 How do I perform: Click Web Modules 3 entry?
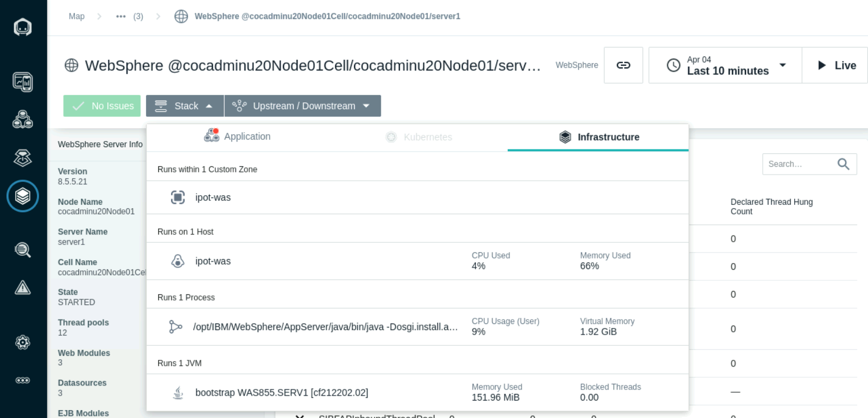point(84,358)
